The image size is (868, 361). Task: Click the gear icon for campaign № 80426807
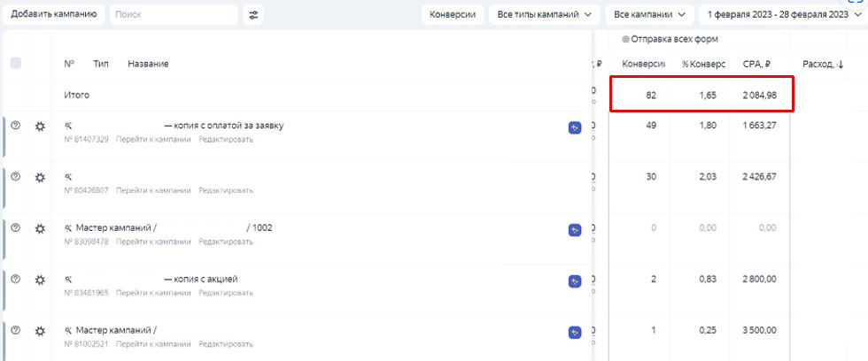pyautogui.click(x=40, y=177)
